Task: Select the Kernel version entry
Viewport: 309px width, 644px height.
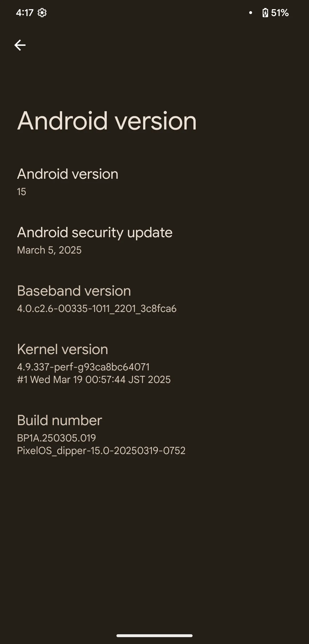Action: 154,363
